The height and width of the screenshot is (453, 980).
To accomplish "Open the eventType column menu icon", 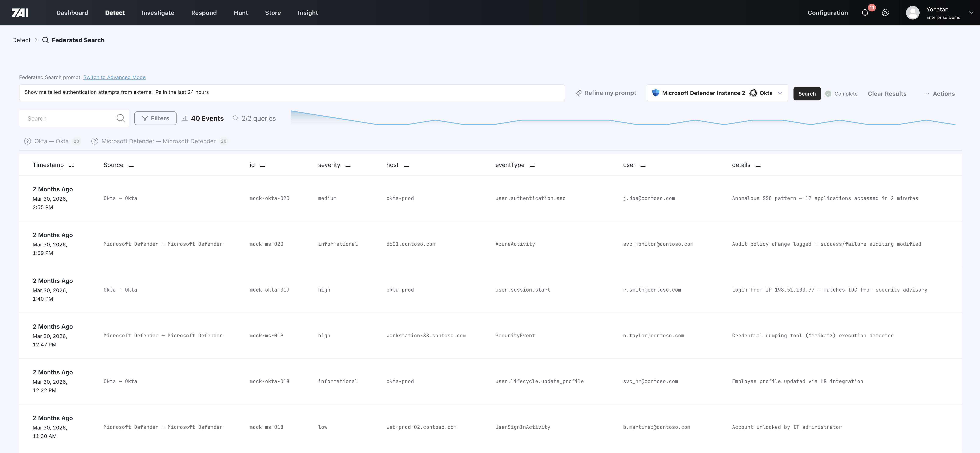I will pyautogui.click(x=532, y=165).
